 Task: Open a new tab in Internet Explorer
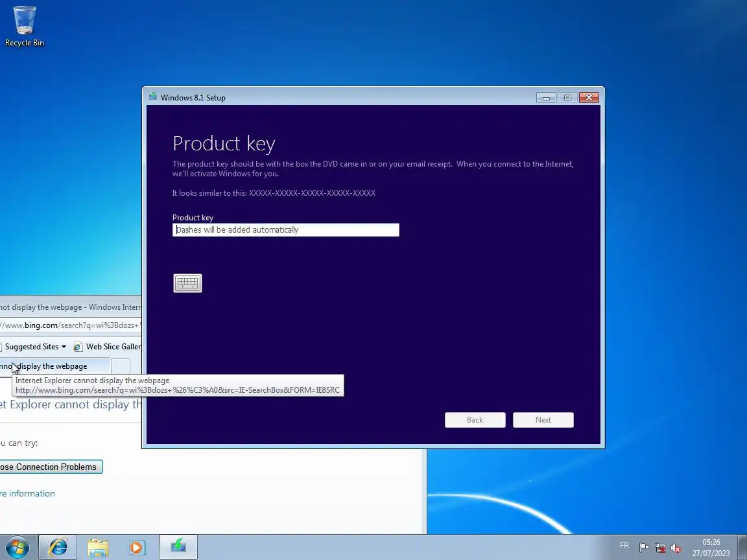click(121, 367)
